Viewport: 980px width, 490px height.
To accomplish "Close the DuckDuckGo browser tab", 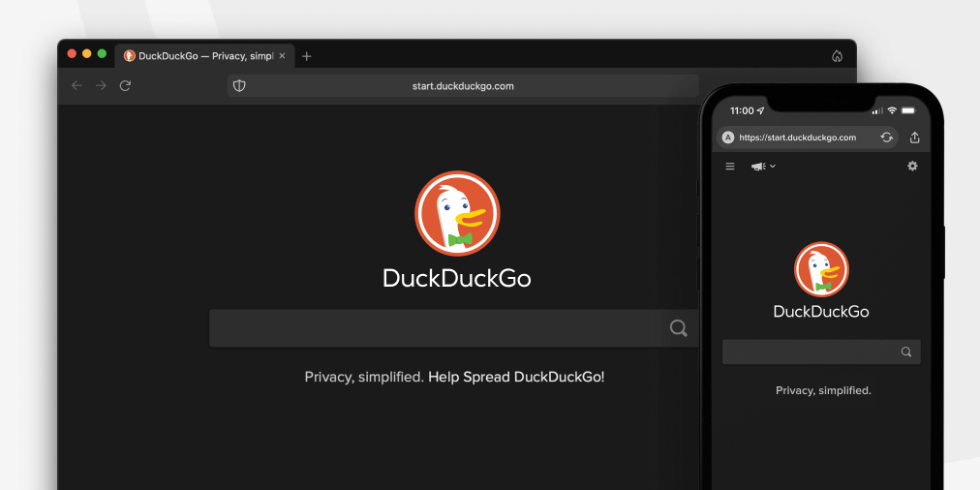I will click(282, 55).
